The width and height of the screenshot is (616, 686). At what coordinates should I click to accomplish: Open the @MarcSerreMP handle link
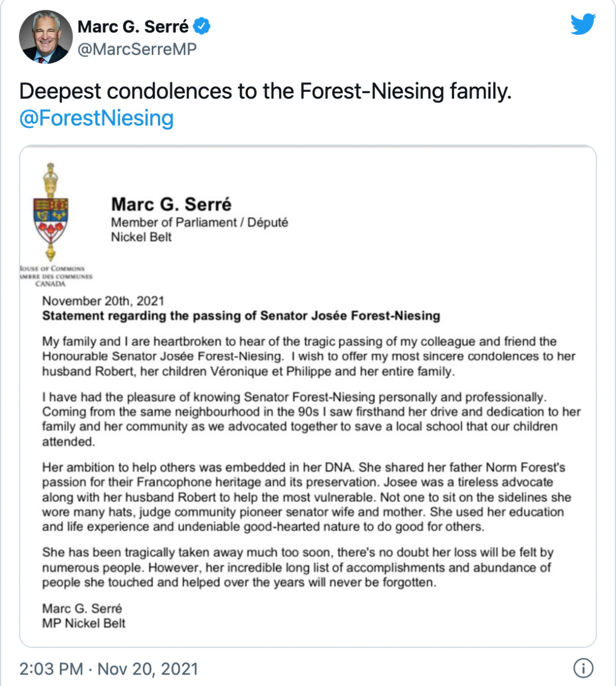coord(137,49)
